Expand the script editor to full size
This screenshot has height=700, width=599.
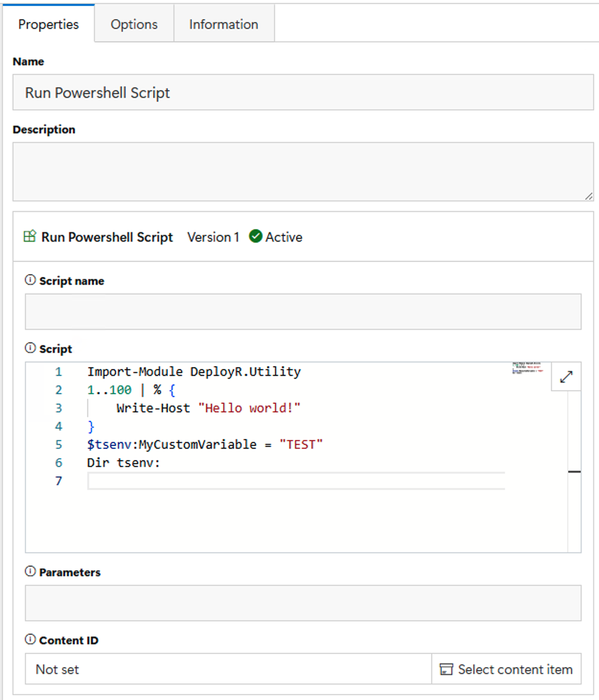(x=566, y=377)
